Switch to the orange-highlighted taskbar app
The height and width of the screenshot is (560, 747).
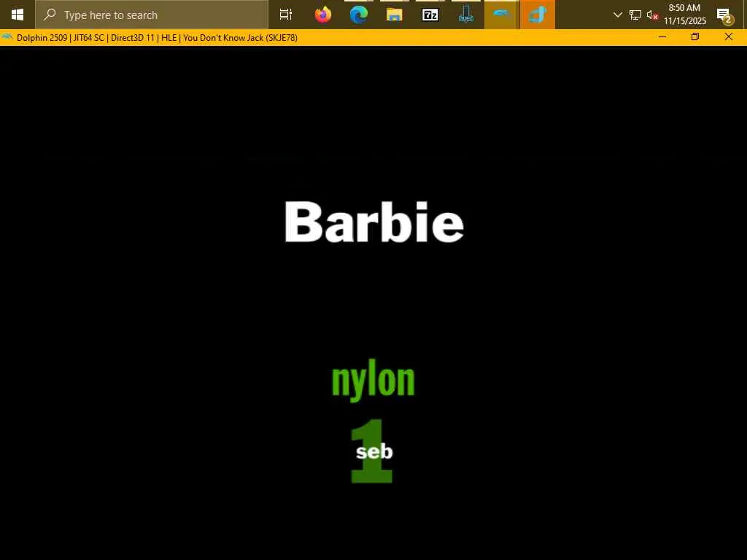538,15
